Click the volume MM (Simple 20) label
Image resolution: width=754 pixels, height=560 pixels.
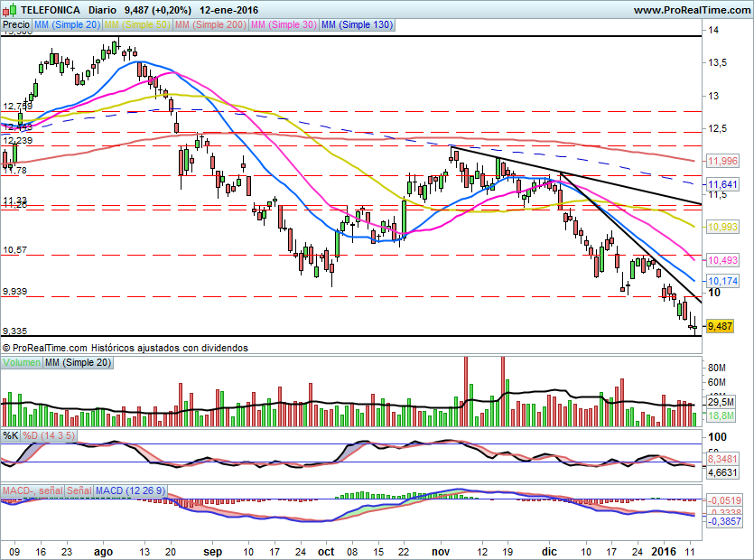78,362
